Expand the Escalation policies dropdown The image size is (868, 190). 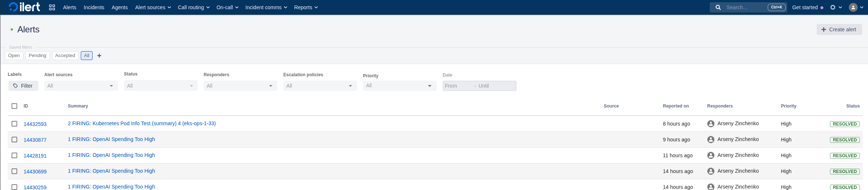(320, 86)
